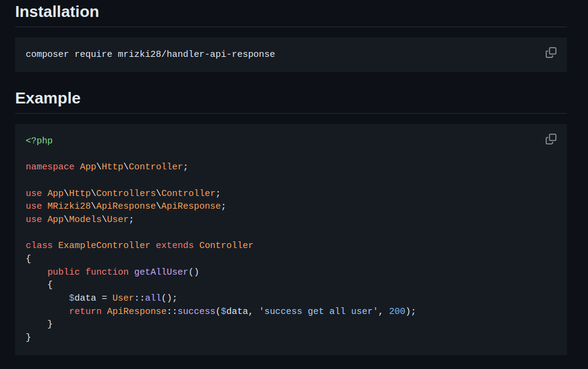Click the extends Controller keyword
Viewport: 588px width, 369px height.
(x=175, y=245)
